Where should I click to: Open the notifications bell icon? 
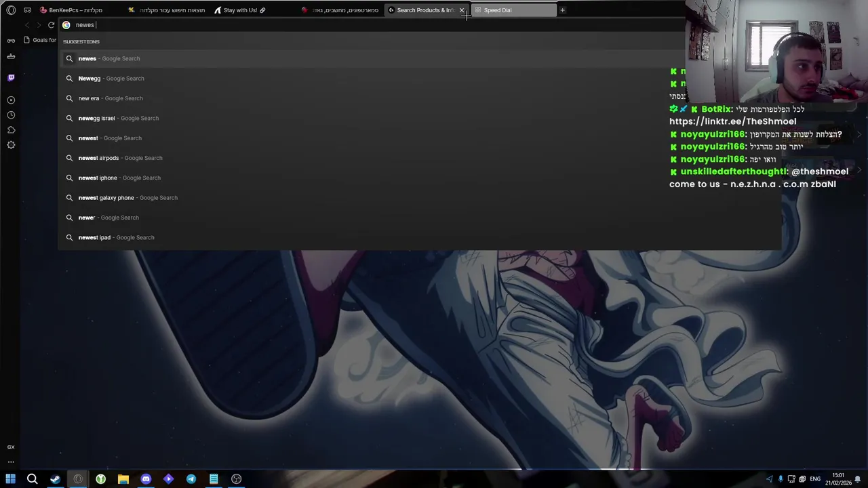858,479
